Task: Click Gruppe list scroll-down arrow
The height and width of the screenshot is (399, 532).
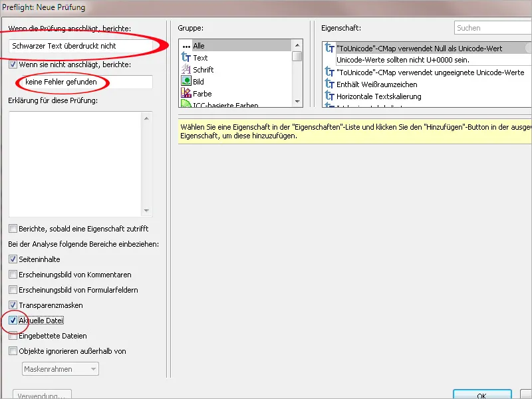Action: [297, 102]
